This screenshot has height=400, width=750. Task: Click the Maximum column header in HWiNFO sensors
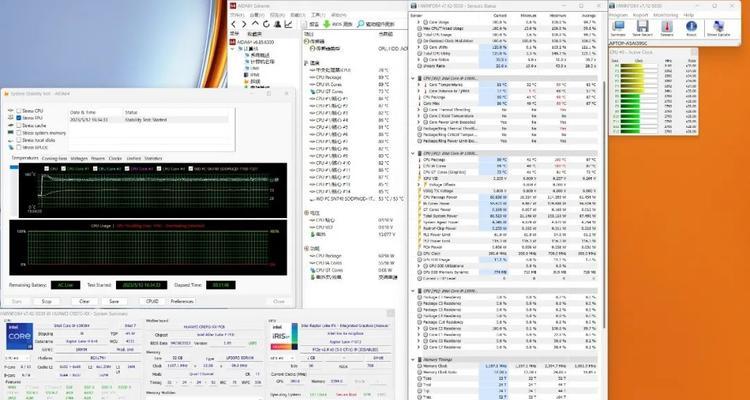[560, 16]
